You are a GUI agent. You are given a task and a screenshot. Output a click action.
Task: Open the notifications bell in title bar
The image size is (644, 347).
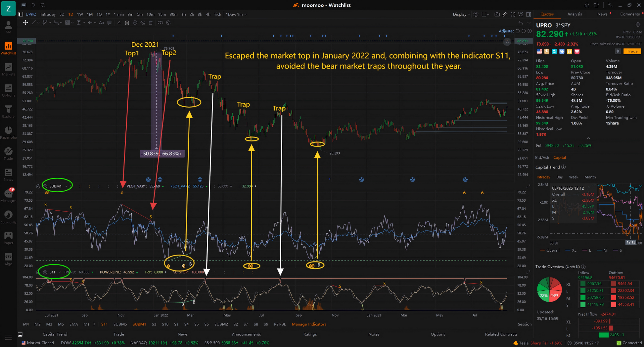(33, 5)
